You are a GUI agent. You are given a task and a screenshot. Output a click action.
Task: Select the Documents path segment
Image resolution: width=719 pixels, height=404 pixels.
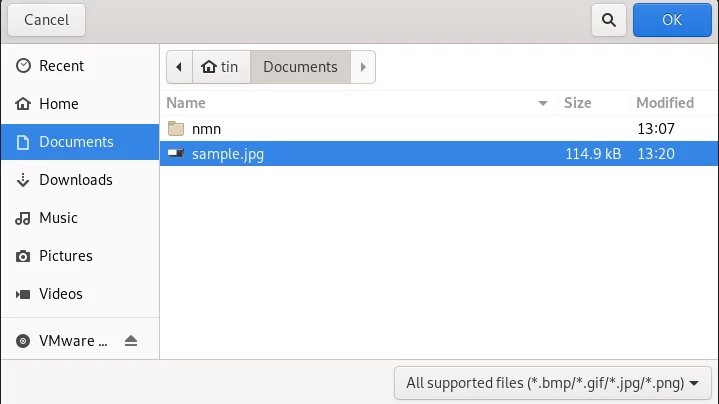[x=300, y=67]
